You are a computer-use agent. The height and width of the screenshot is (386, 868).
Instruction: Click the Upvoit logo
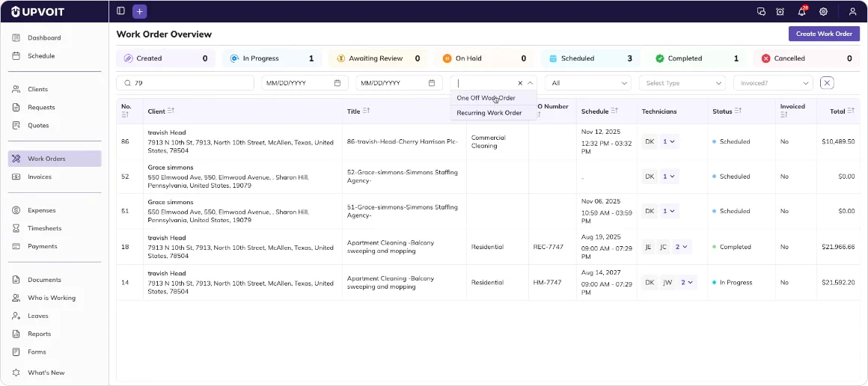click(37, 12)
